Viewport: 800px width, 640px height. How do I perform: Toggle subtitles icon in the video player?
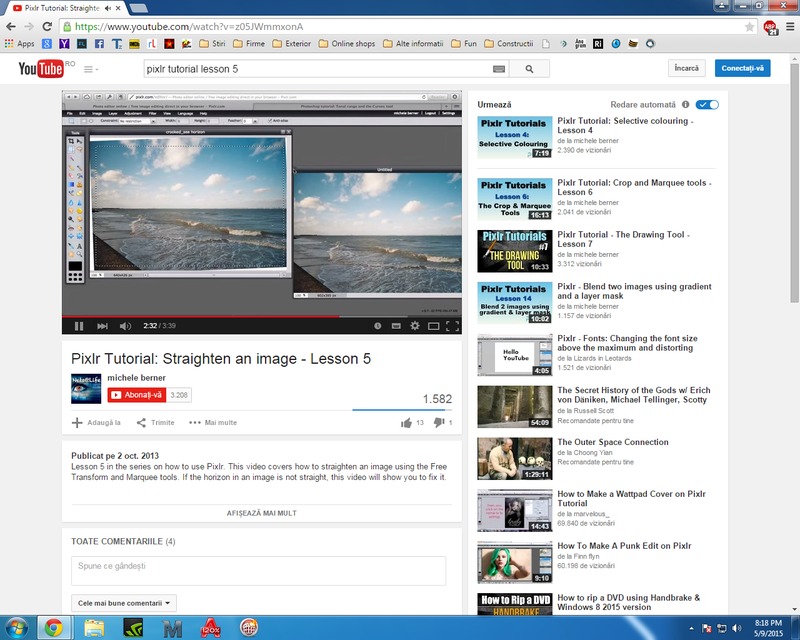click(396, 326)
